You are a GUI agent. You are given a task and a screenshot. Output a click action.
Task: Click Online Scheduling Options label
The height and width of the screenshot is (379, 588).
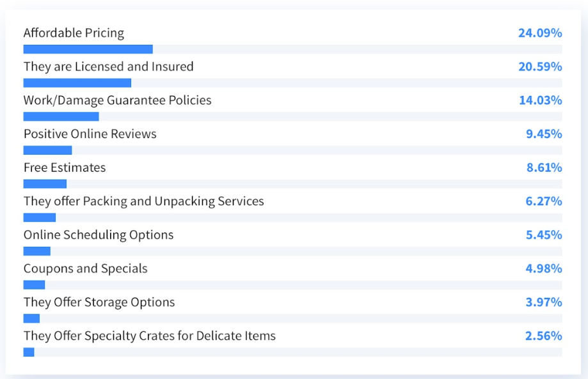click(x=99, y=235)
